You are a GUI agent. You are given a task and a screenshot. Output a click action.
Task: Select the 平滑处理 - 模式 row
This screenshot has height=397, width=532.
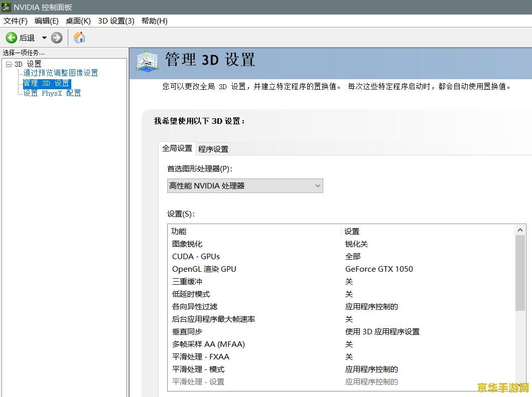coord(341,369)
